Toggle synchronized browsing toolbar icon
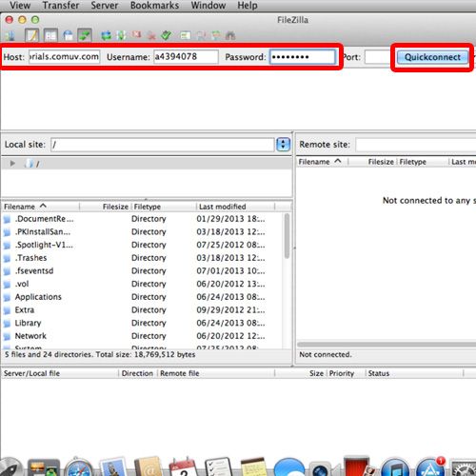476x476 pixels. (216, 35)
